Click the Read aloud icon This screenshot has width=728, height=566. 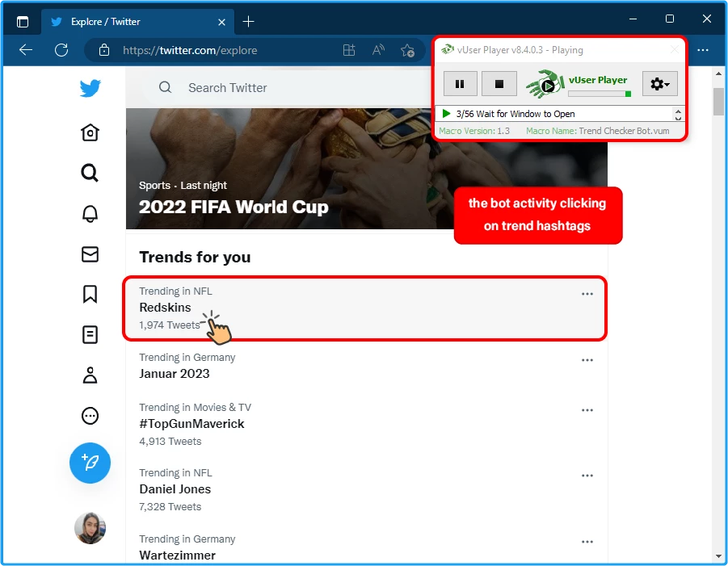378,50
